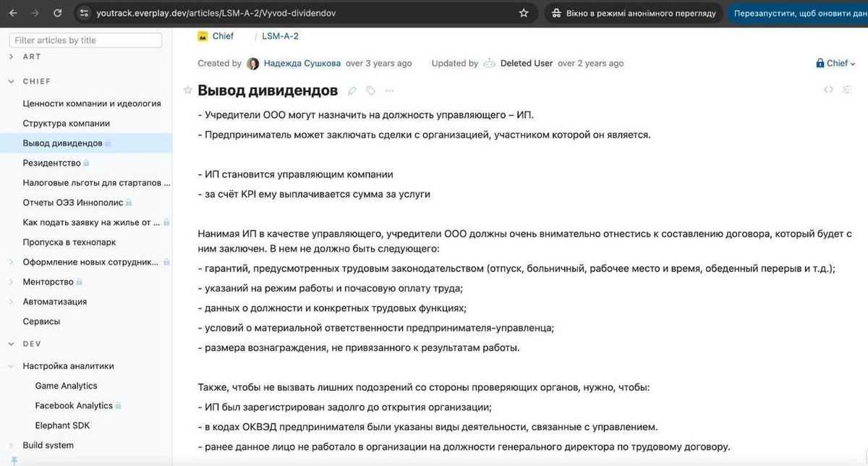Open the Facebook Analytics article

(x=74, y=405)
